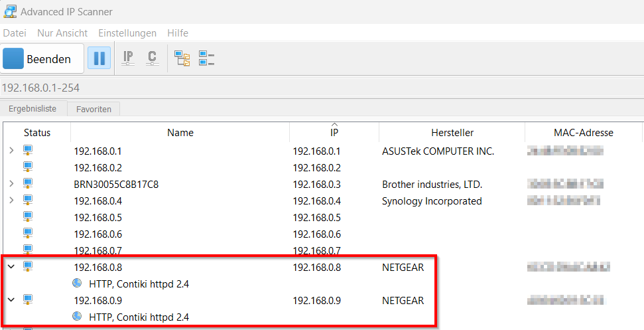Click the Advanced IP Scanner title icon
This screenshot has height=330, width=644.
tap(10, 11)
